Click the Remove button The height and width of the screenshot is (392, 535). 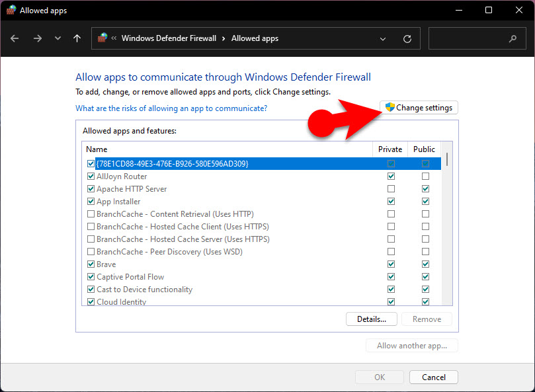pyautogui.click(x=427, y=319)
